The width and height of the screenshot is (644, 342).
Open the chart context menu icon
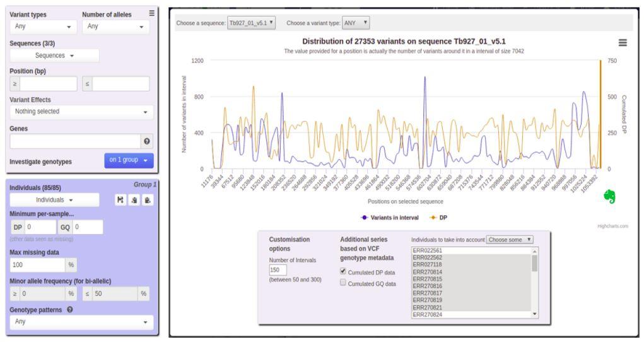coord(623,42)
